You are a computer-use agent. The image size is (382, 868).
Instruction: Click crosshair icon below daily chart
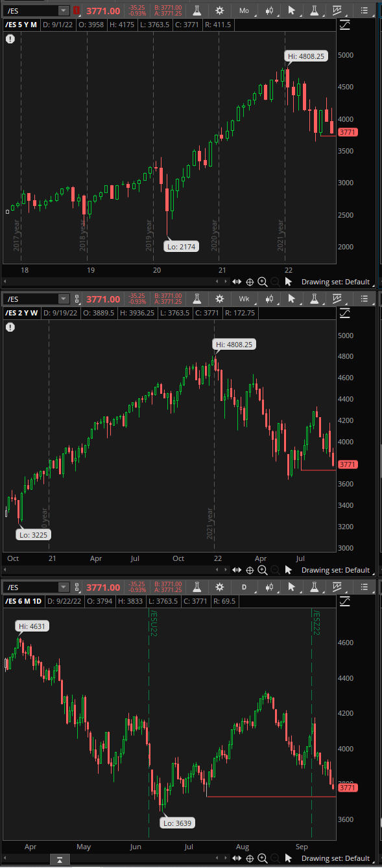250,858
